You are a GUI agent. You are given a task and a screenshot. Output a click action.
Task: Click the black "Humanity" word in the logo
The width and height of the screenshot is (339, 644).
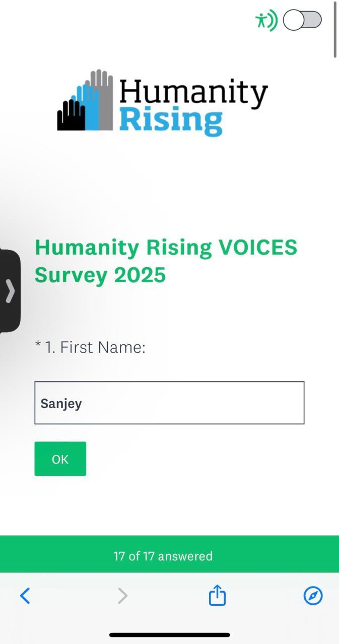click(x=193, y=94)
